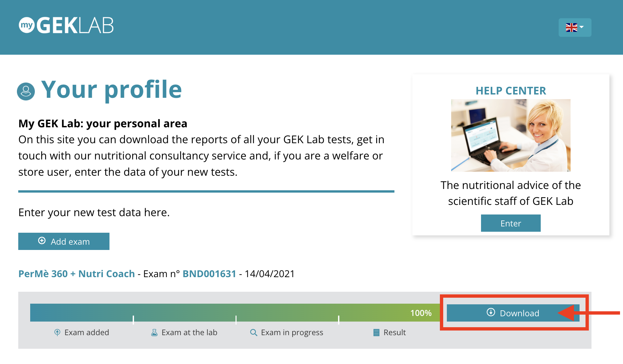The width and height of the screenshot is (623, 364).
Task: Click the Enter button in Help Center
Action: [511, 223]
